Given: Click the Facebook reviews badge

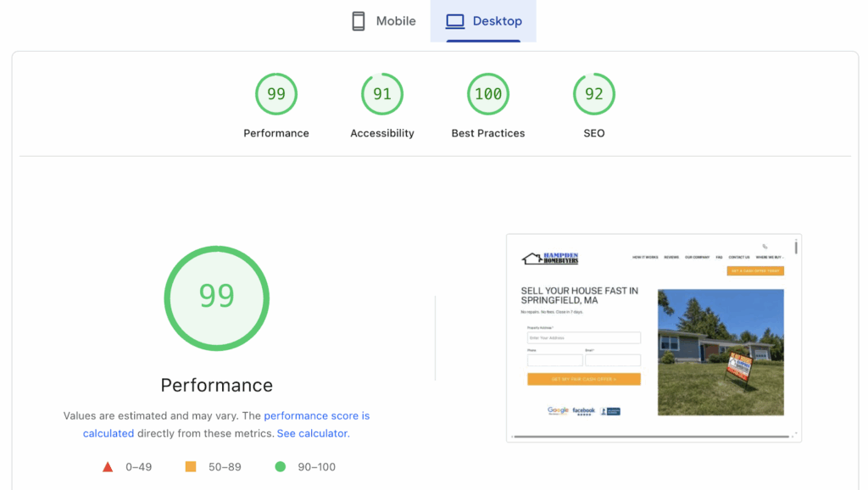Looking at the screenshot, I should tap(583, 410).
